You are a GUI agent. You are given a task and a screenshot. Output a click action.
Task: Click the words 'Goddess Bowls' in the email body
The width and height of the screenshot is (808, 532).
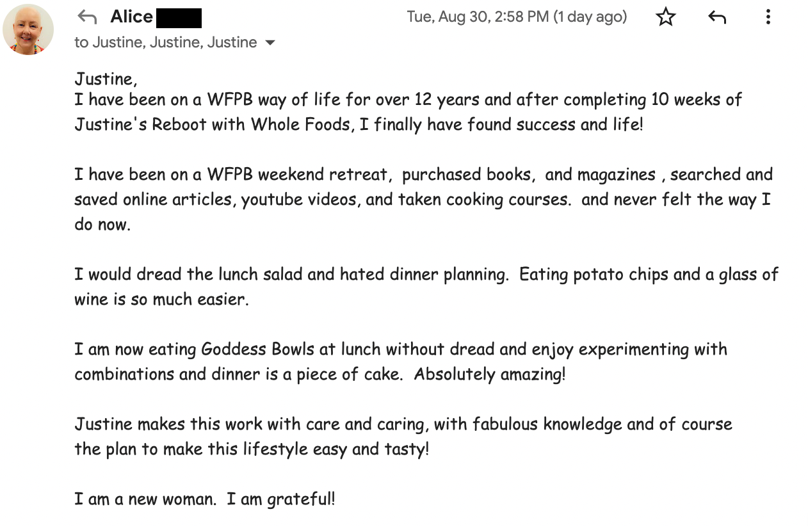click(257, 350)
